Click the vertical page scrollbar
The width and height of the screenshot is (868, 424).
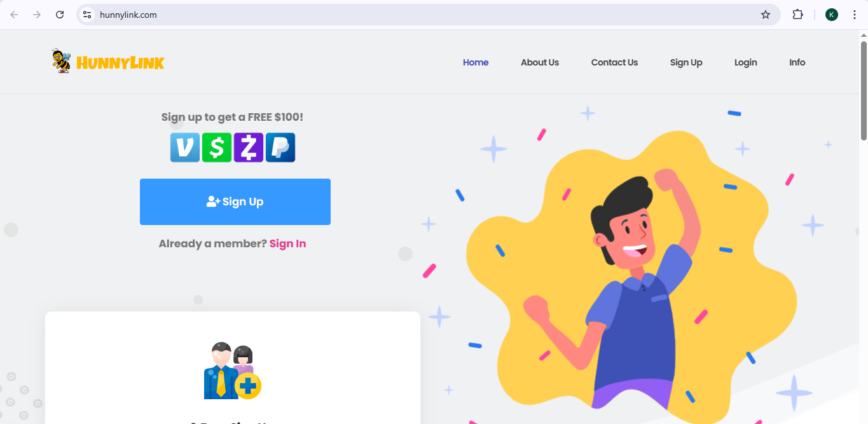pyautogui.click(x=864, y=90)
